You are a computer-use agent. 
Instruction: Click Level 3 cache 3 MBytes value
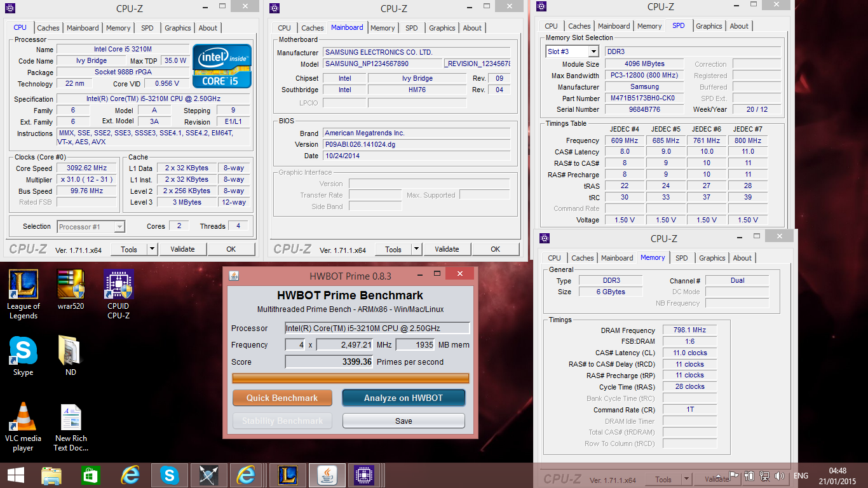(x=187, y=202)
